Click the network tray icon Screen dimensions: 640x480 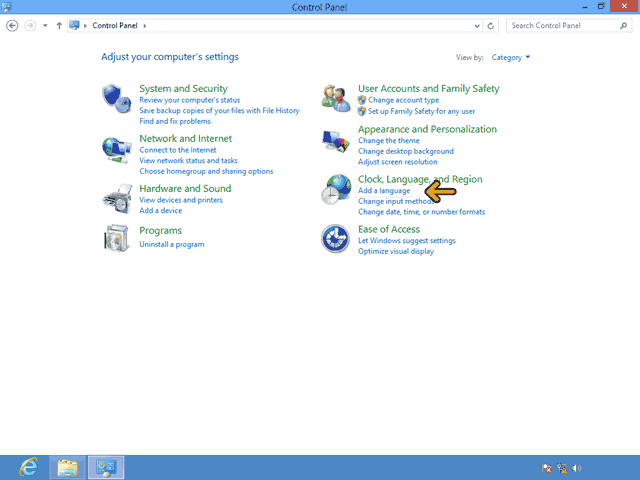pyautogui.click(x=562, y=468)
